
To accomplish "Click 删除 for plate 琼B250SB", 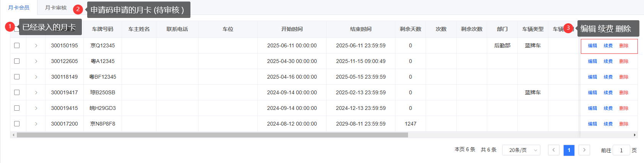I will (x=624, y=93).
